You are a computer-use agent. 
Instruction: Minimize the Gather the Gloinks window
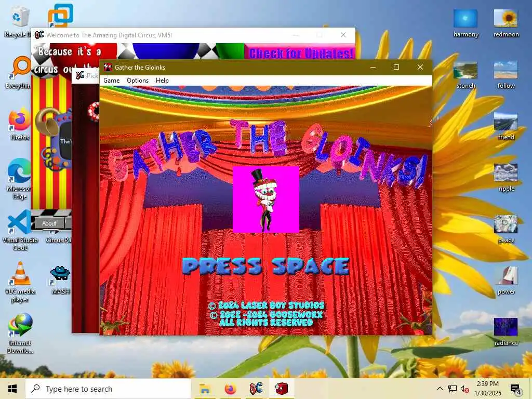tap(373, 67)
